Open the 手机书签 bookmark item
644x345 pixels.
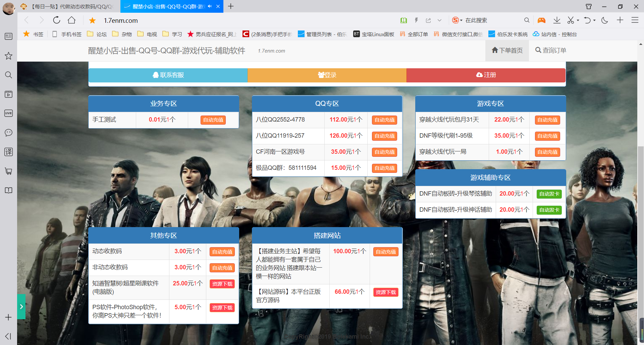click(x=67, y=34)
